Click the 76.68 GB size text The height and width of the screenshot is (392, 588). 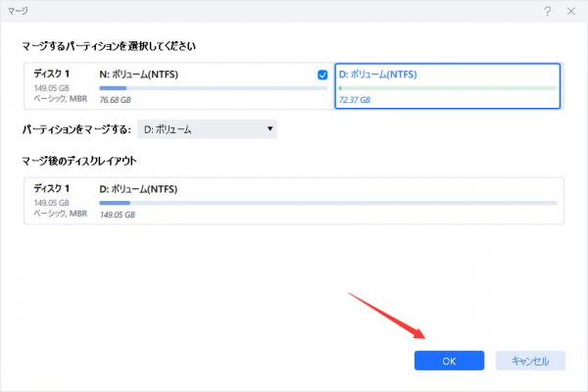pos(116,100)
